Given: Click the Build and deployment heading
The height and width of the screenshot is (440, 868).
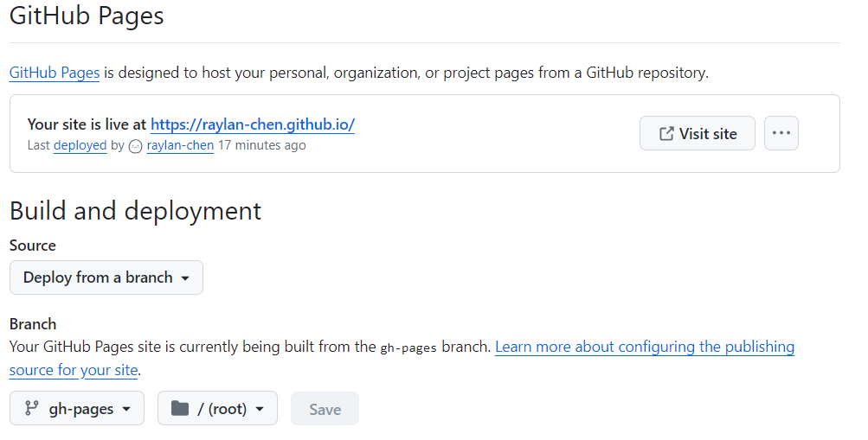Looking at the screenshot, I should pos(136,211).
